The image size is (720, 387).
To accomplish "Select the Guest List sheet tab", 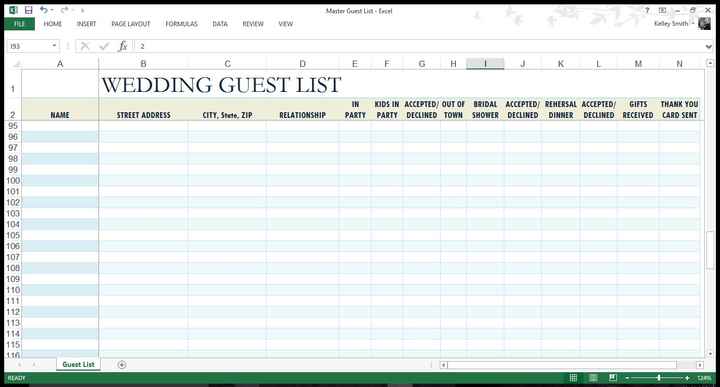I will (79, 365).
